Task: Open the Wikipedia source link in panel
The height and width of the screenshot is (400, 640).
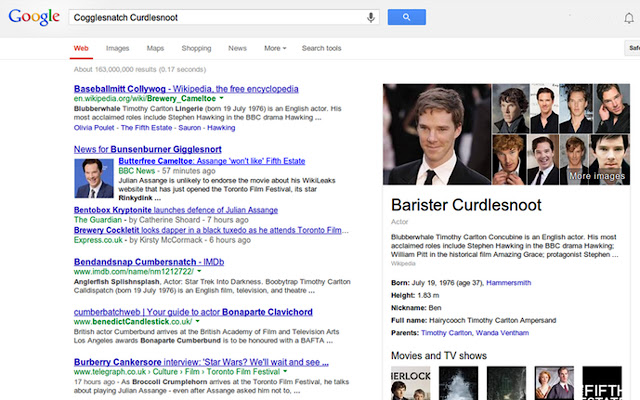Action: coord(403,263)
